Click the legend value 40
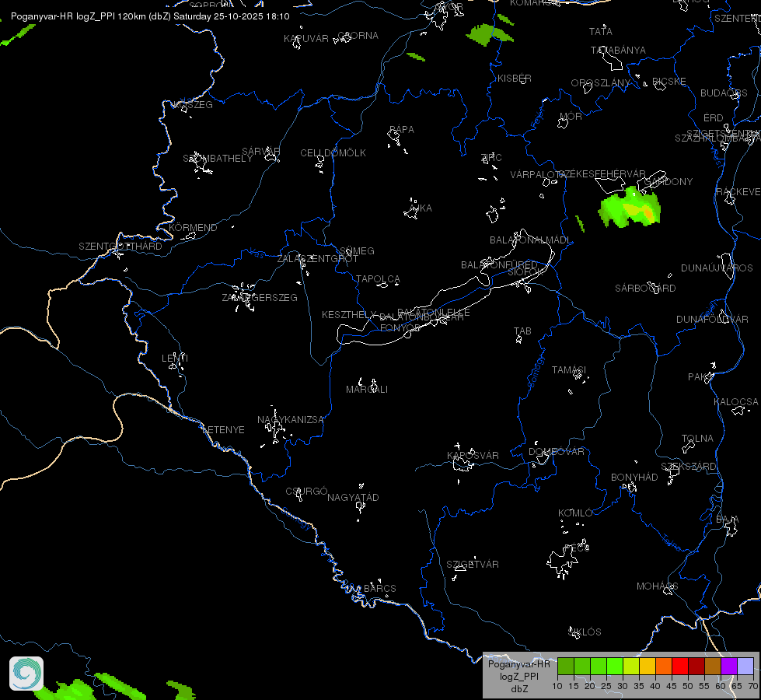This screenshot has height=700, width=761. pyautogui.click(x=655, y=686)
